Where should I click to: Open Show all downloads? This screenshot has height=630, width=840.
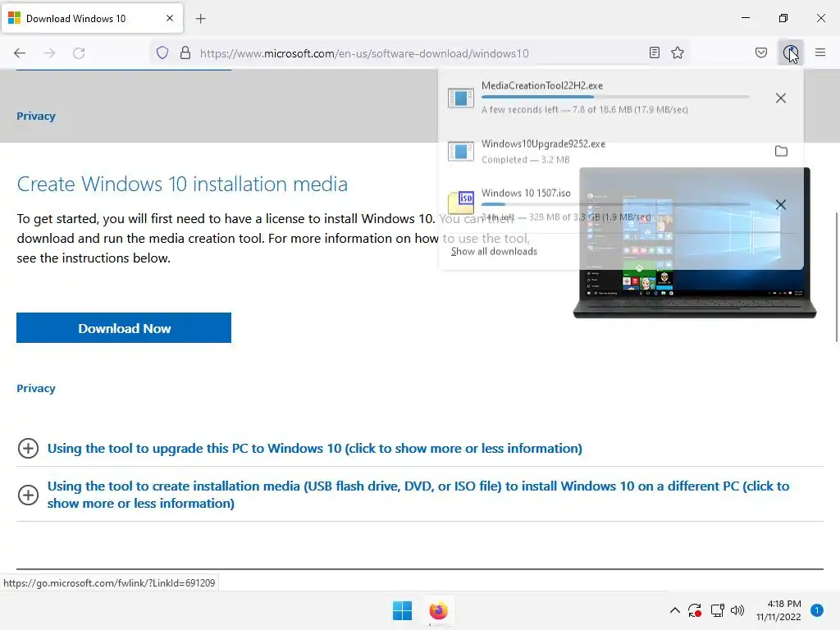(x=494, y=251)
